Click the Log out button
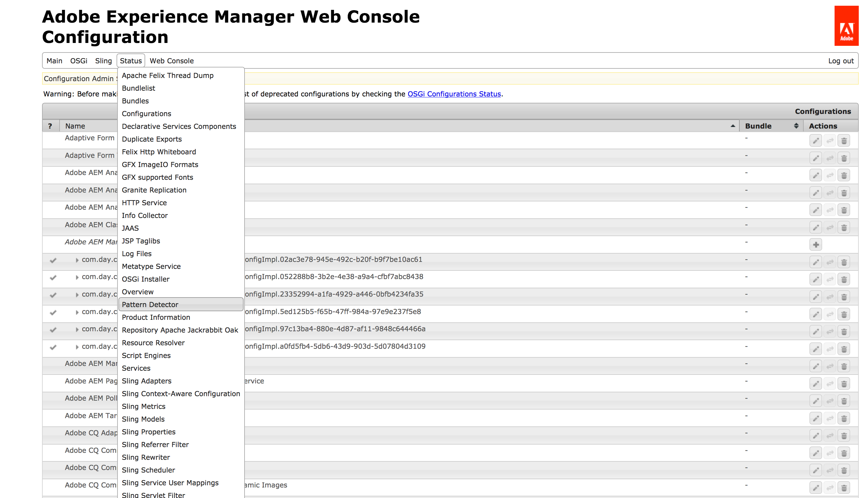This screenshot has width=868, height=498. (841, 61)
